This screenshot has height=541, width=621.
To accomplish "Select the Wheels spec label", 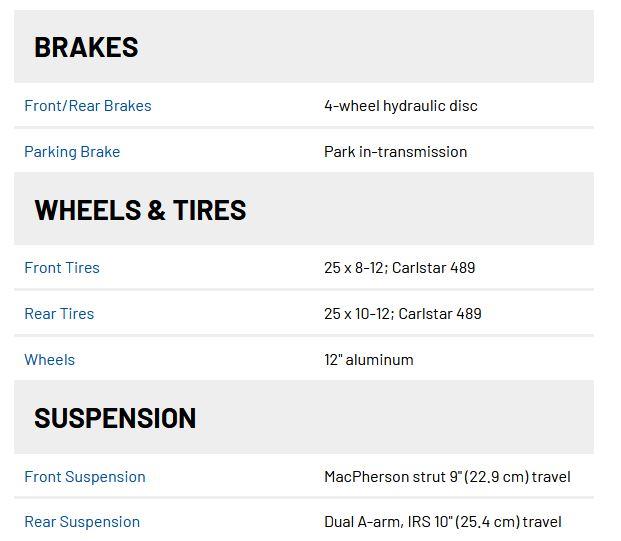I will point(49,360).
